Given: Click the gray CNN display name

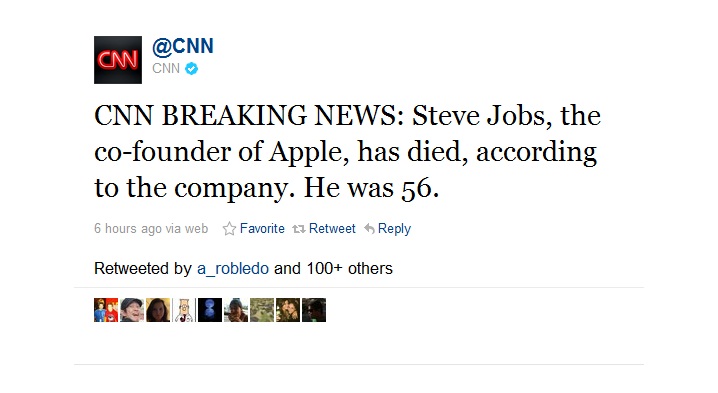Looking at the screenshot, I should (x=166, y=69).
